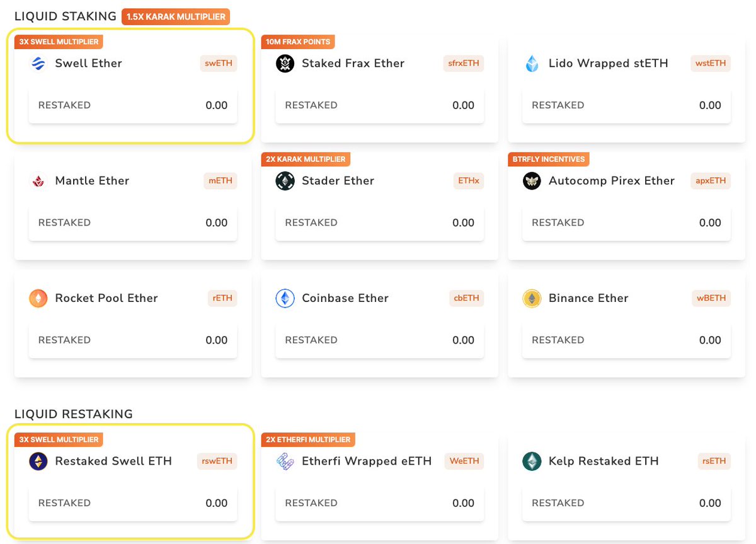Select the cbETH ticker tag

click(466, 298)
